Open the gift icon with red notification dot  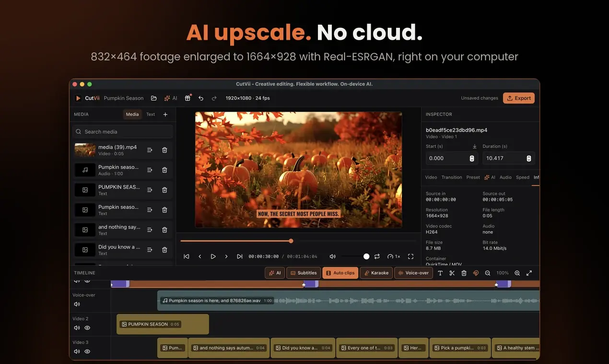point(187,98)
